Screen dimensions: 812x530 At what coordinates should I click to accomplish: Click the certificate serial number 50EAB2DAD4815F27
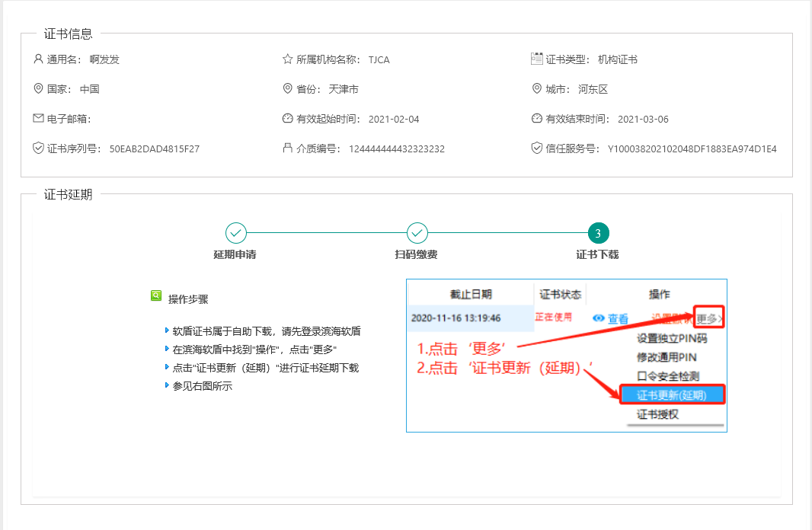155,149
